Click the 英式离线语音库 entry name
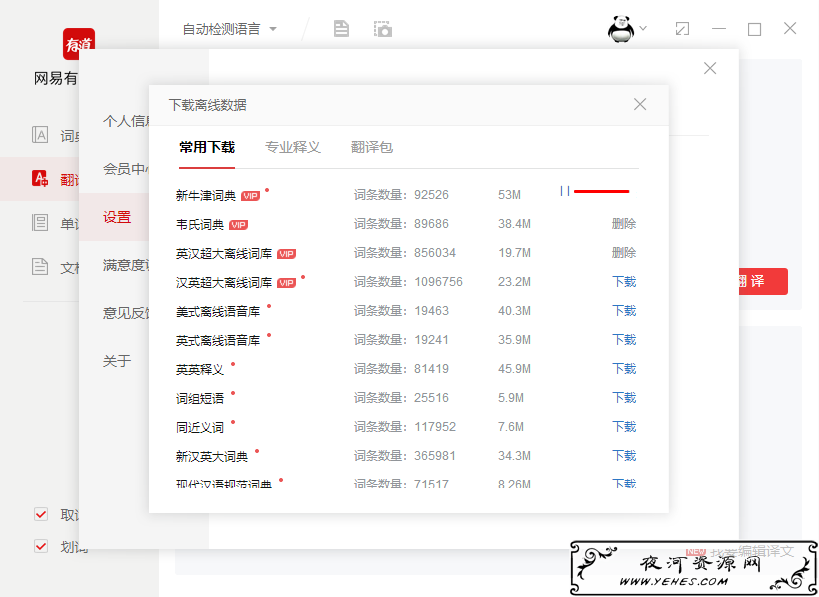Screen dimensions: 819x597 (x=218, y=341)
